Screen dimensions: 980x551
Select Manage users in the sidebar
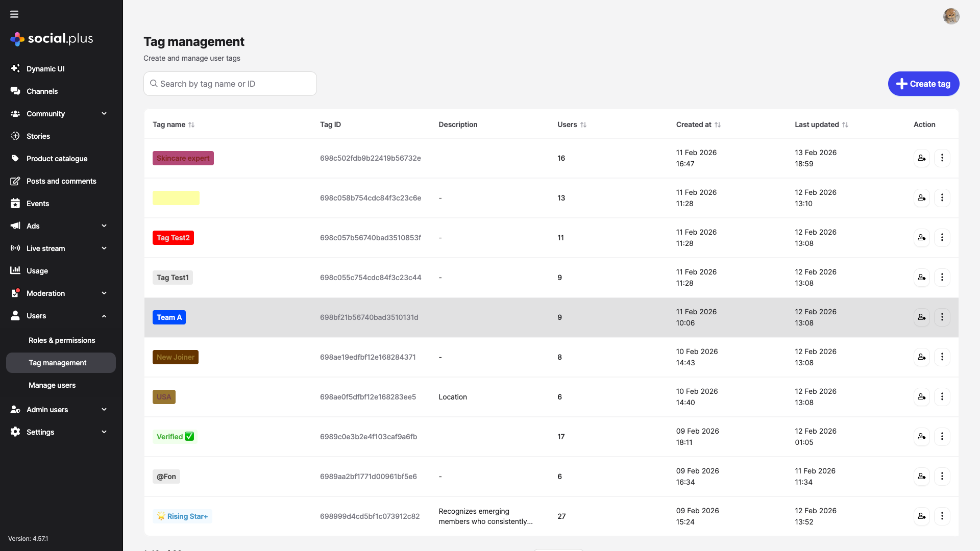pos(52,385)
